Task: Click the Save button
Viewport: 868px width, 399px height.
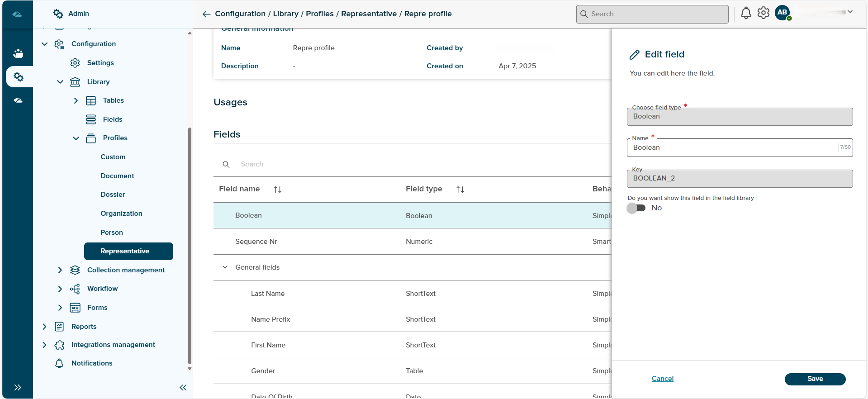Action: tap(815, 379)
